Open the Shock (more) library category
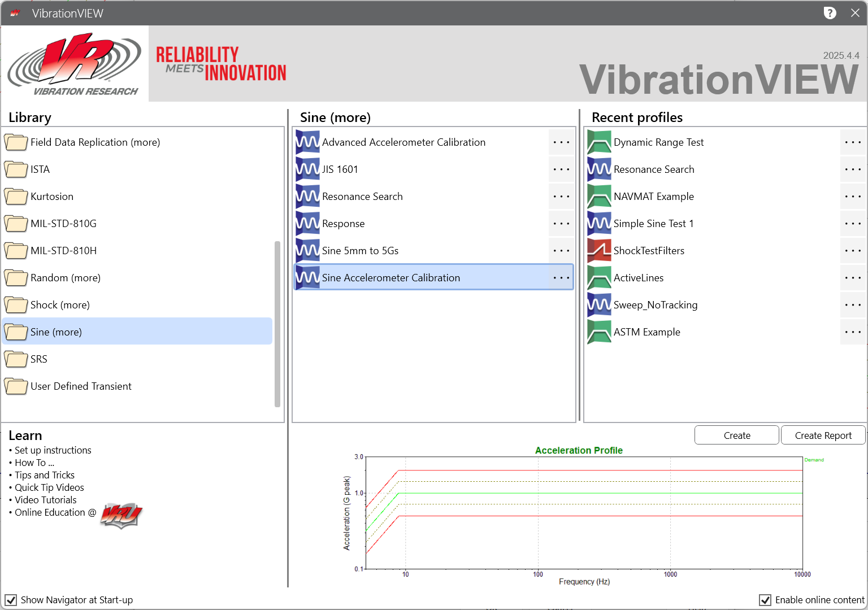868x610 pixels. coord(60,305)
